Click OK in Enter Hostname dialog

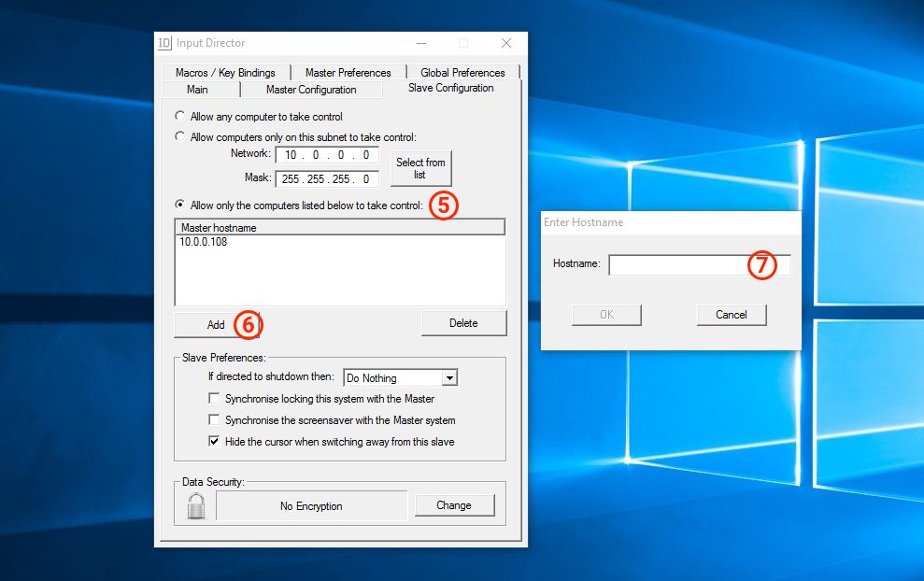point(606,315)
